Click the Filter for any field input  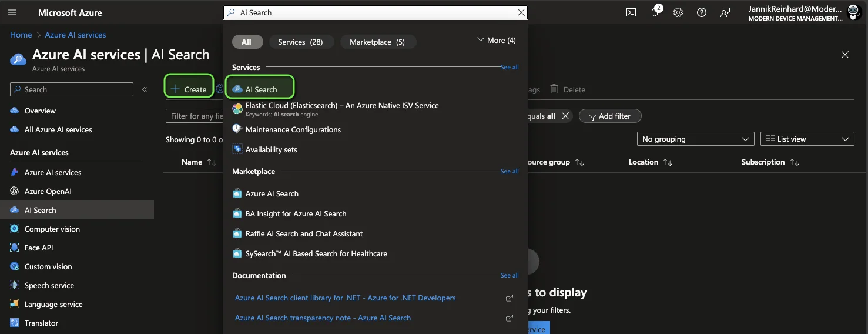195,116
